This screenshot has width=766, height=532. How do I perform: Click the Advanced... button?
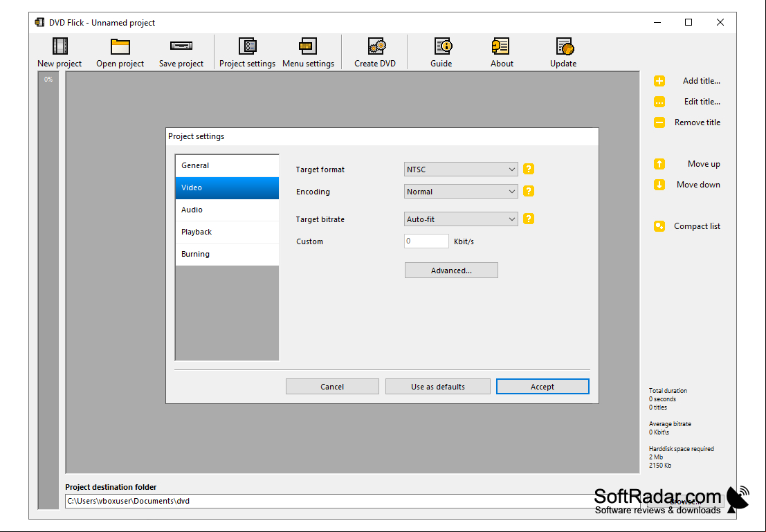pos(451,270)
